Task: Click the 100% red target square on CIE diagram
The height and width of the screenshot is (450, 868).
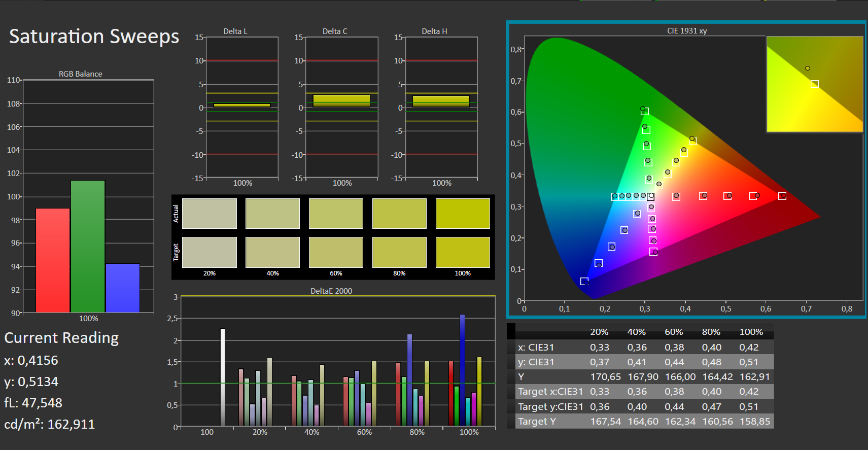Action: 782,196
